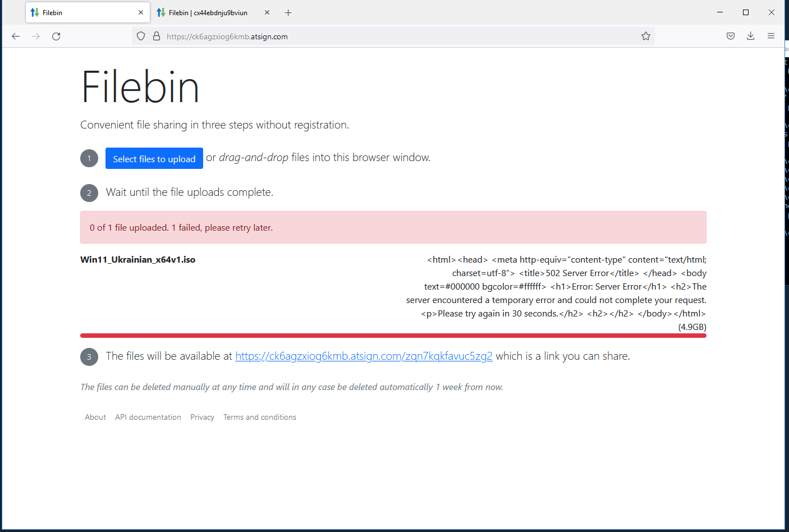Viewport: 789px width, 532px height.
Task: Open the Privacy footer link
Action: (x=202, y=418)
